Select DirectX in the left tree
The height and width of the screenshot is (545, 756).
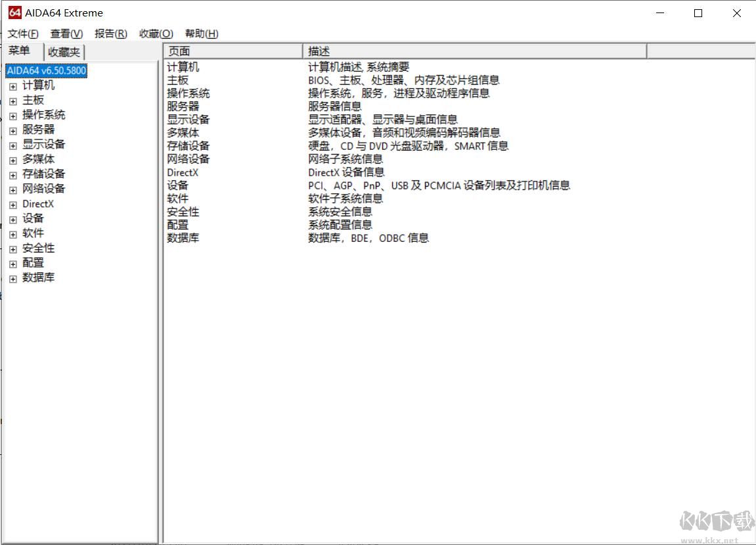[38, 204]
